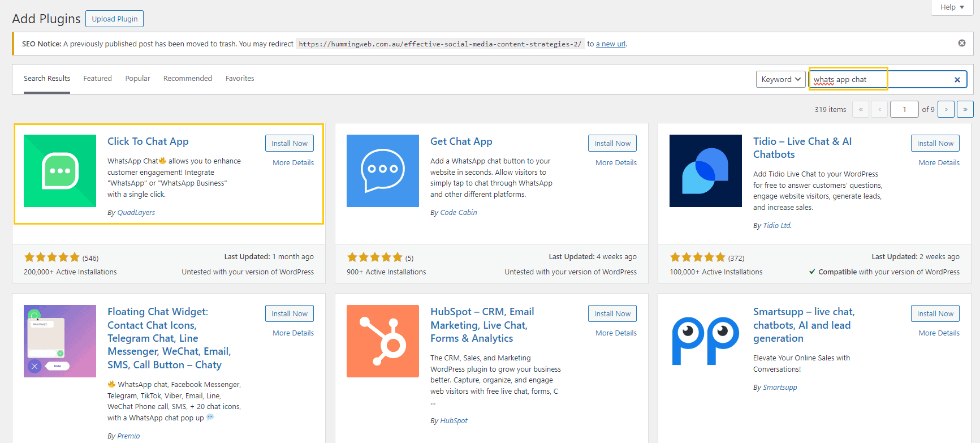Clear the plugin search field text

click(x=957, y=80)
